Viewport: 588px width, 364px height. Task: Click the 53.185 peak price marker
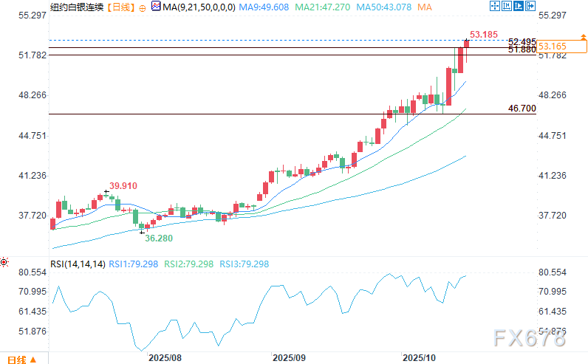[x=484, y=34]
